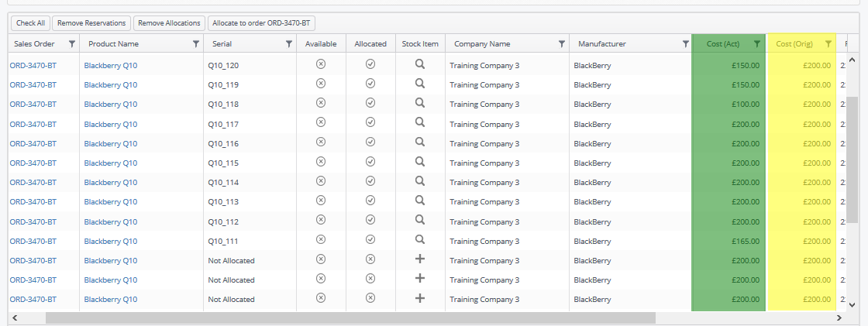Screen dimensions: 868x326
Task: Toggle Allocated check for serial Q10_112
Action: tap(370, 220)
